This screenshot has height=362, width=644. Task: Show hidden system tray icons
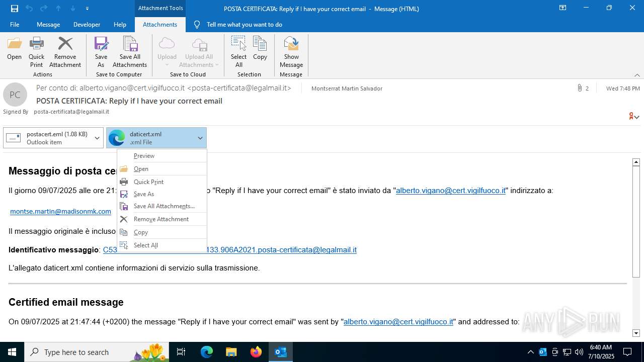click(x=530, y=352)
